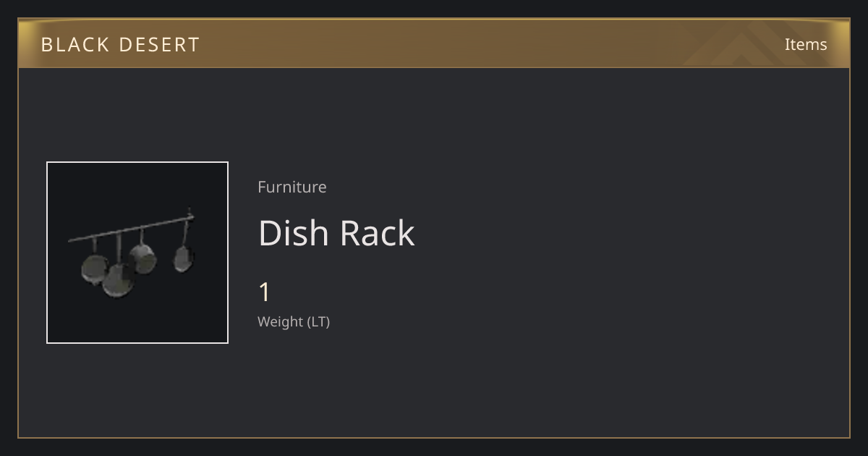Click the weight value 1
This screenshot has height=456, width=868.
[x=265, y=292]
